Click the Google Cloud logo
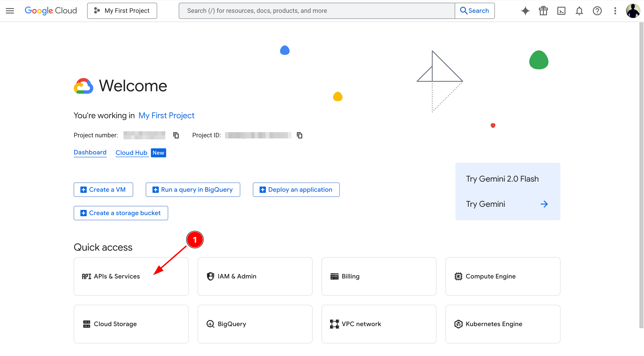The image size is (644, 356). pos(51,11)
